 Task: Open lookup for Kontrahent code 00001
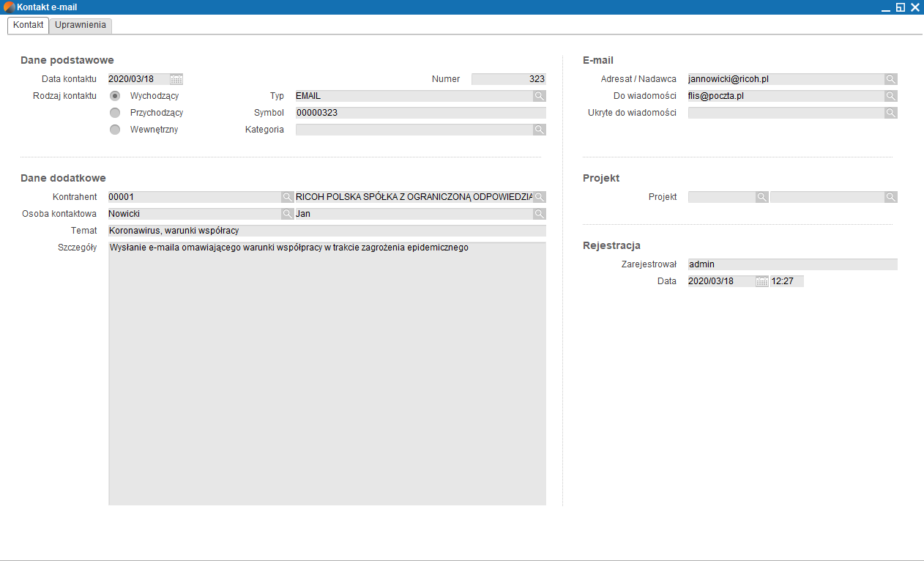(288, 197)
